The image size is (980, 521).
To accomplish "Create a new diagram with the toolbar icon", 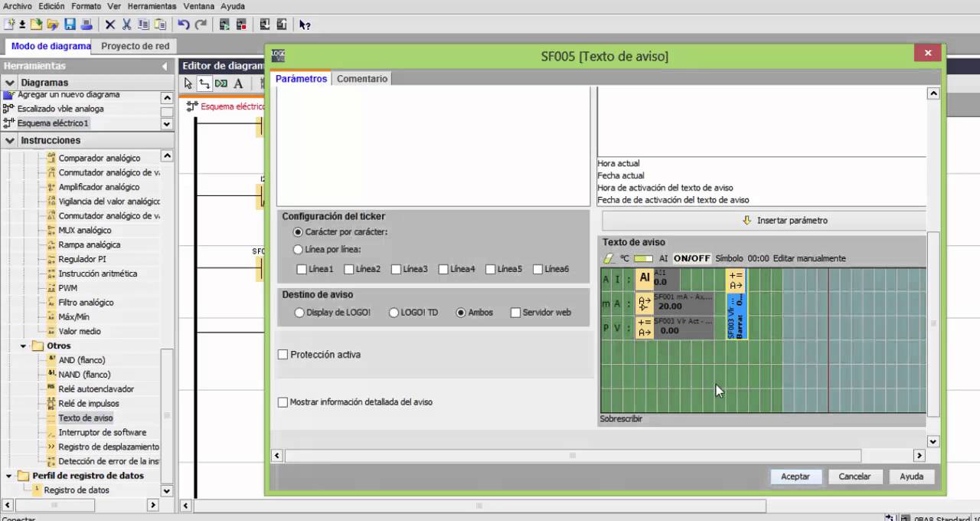I will [x=9, y=25].
